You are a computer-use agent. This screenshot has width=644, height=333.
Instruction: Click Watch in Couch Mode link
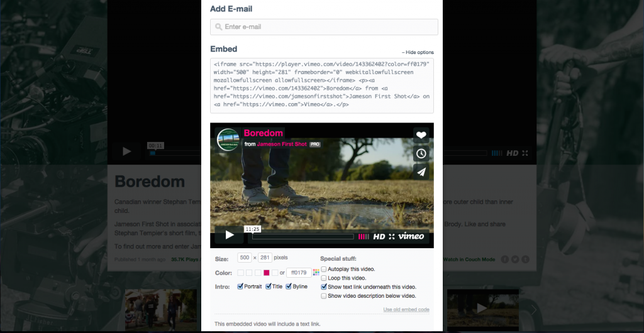(x=469, y=259)
